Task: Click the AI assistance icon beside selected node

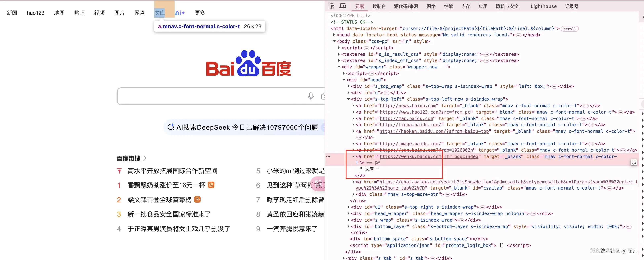Action: point(634,162)
